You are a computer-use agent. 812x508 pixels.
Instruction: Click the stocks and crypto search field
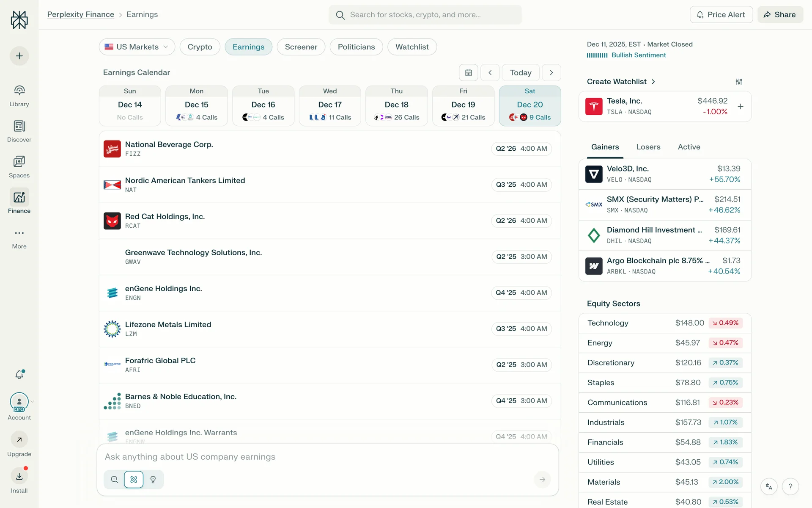click(425, 15)
